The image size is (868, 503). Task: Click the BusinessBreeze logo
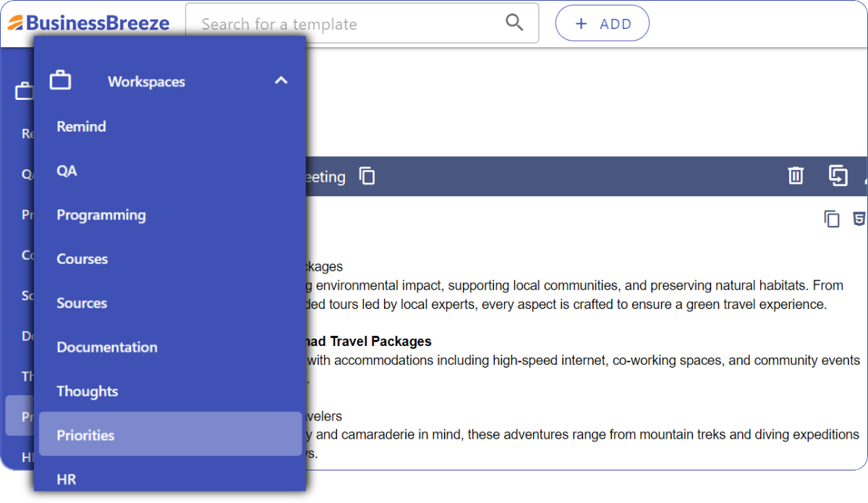pos(89,23)
